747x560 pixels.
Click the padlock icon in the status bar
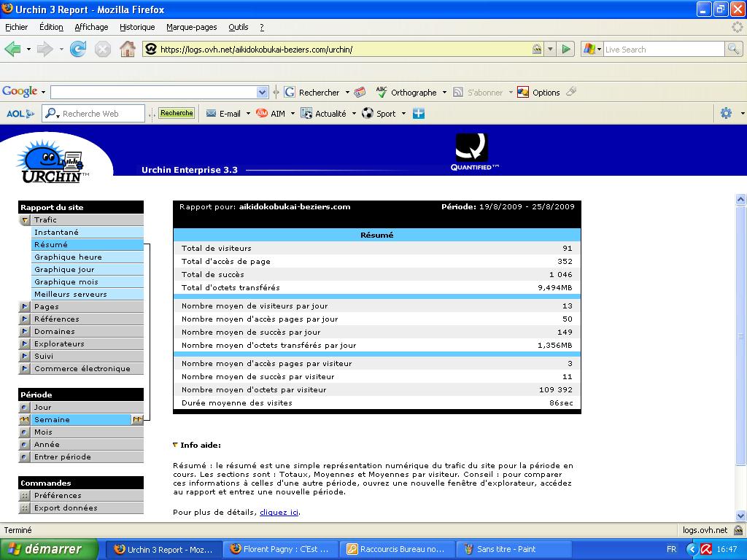click(738, 530)
